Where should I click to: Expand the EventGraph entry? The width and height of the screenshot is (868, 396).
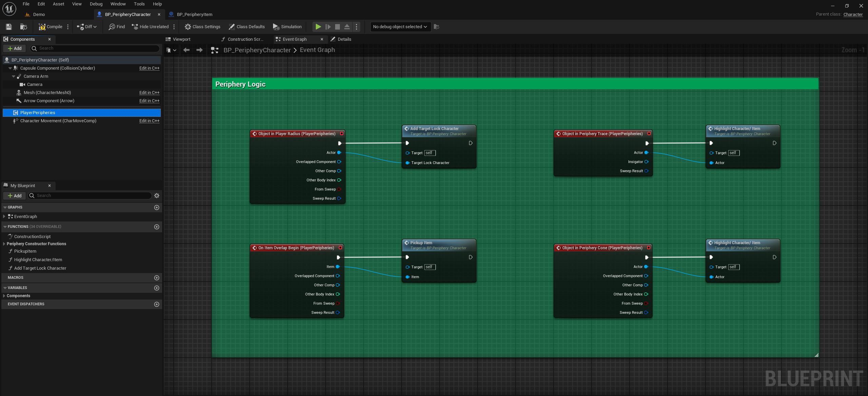tap(4, 217)
